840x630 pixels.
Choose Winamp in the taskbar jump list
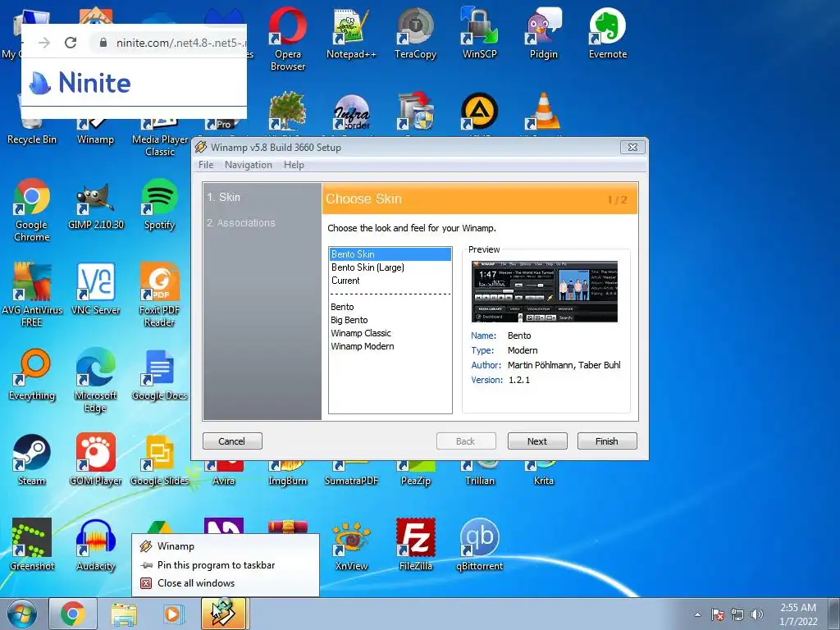click(x=225, y=546)
